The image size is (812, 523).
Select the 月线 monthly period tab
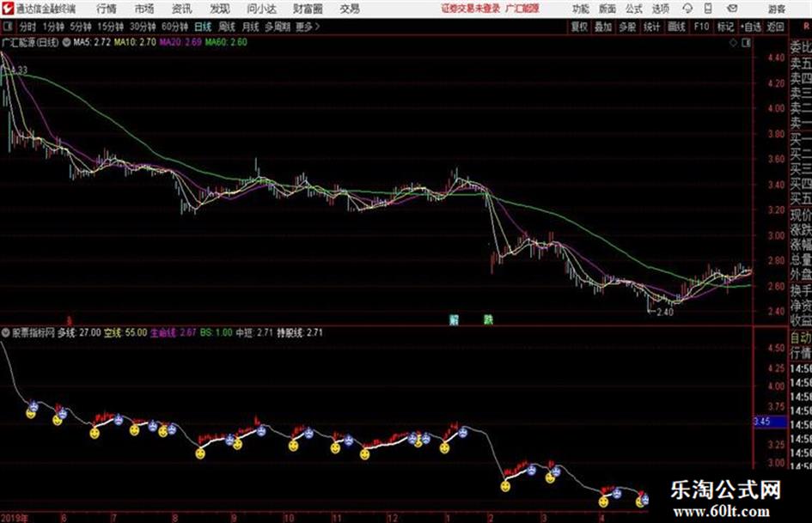point(251,27)
